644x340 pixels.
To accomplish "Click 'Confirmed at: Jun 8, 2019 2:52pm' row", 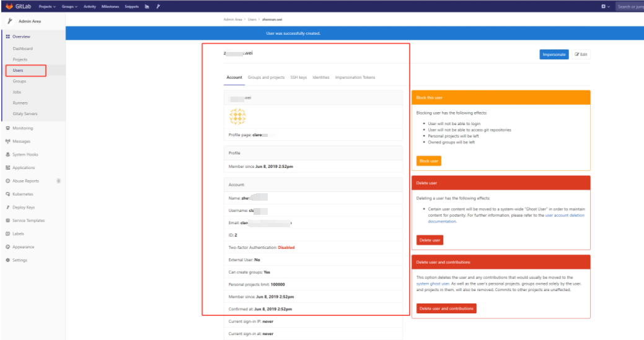I will 313,309.
